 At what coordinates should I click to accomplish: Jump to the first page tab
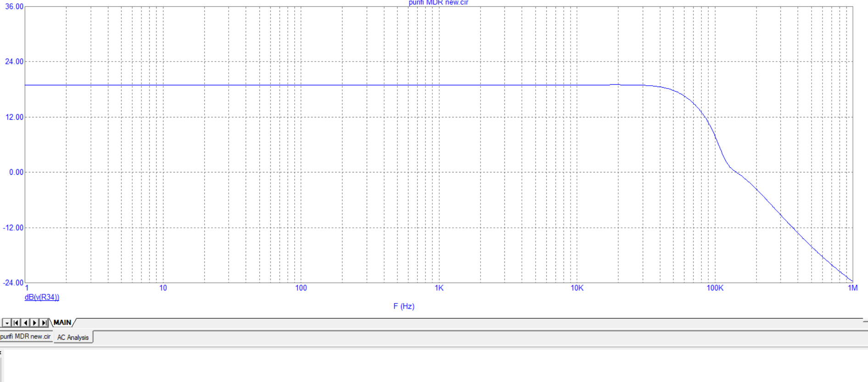click(x=16, y=323)
